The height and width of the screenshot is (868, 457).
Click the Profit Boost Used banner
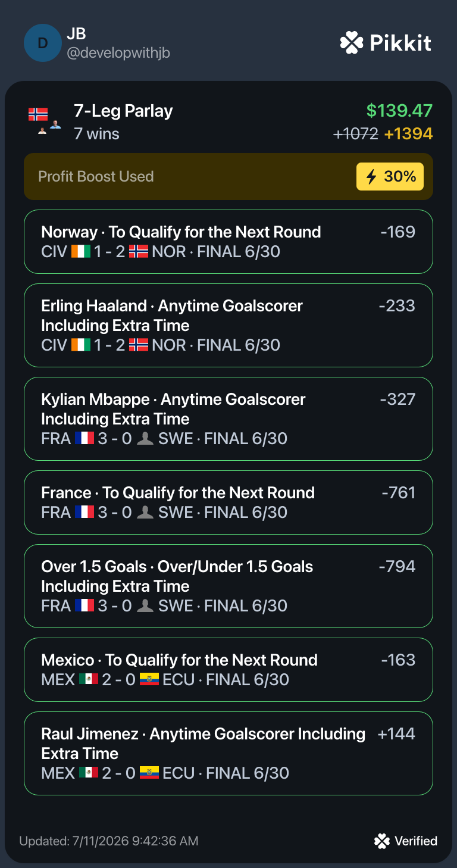(x=228, y=176)
